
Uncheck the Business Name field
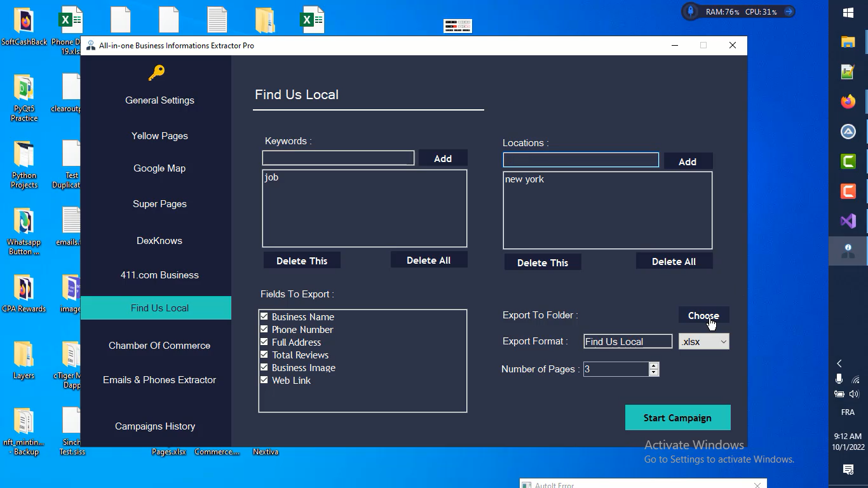[264, 316]
